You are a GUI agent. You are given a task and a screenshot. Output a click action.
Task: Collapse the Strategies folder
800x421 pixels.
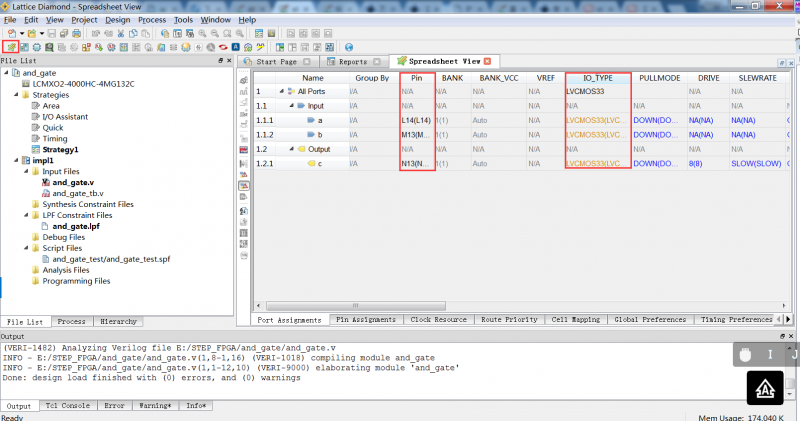pos(16,95)
